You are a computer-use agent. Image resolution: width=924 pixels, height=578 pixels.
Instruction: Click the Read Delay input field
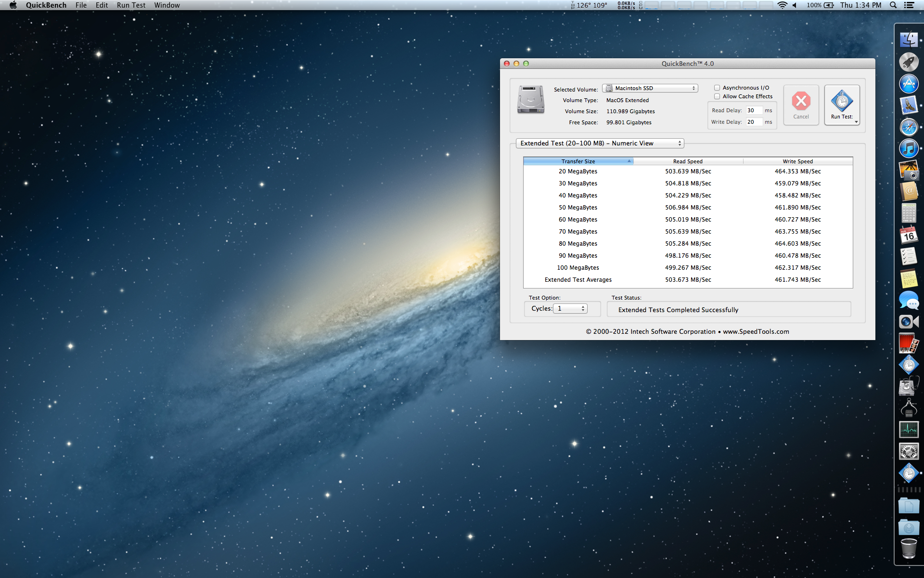point(754,110)
